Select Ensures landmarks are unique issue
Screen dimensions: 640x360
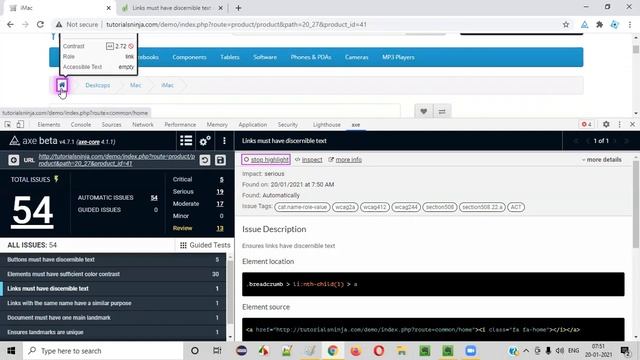click(113, 332)
